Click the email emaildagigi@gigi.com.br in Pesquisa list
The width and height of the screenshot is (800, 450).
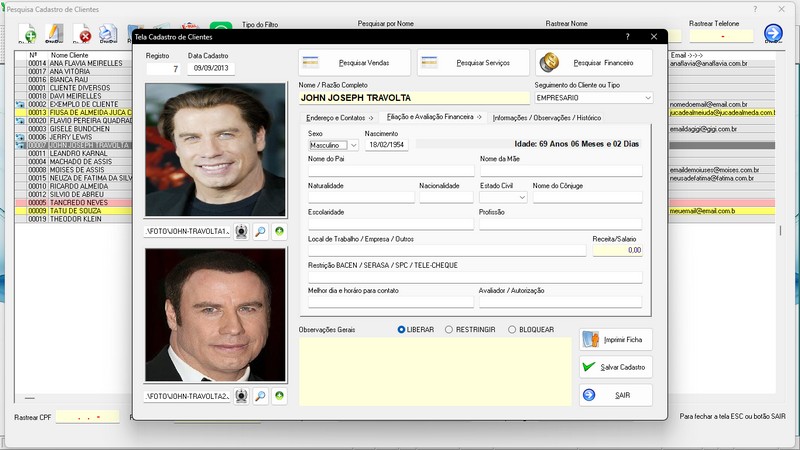(703, 129)
